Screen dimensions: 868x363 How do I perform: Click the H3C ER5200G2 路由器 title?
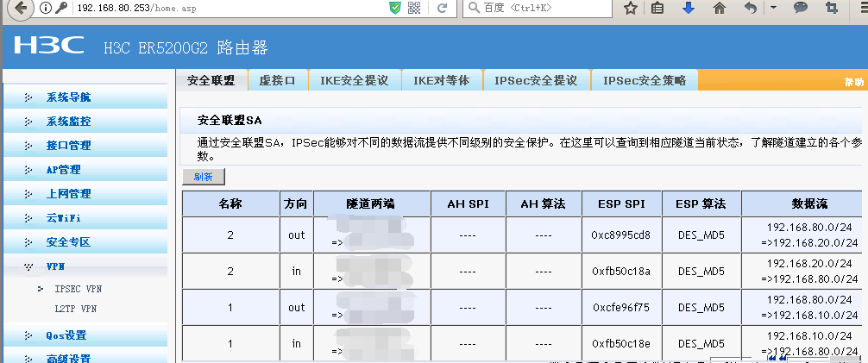(x=186, y=47)
